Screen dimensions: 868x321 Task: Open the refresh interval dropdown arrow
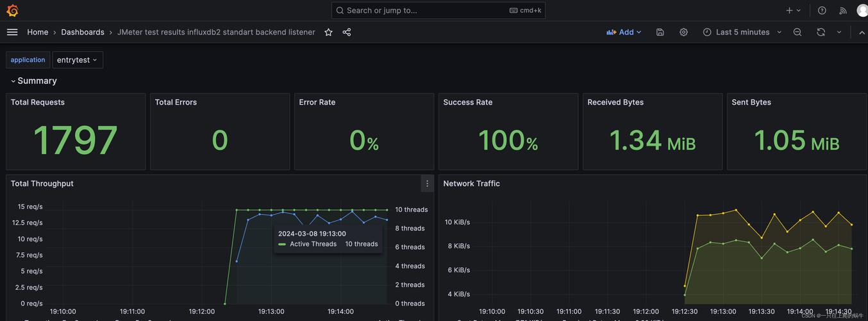(839, 32)
